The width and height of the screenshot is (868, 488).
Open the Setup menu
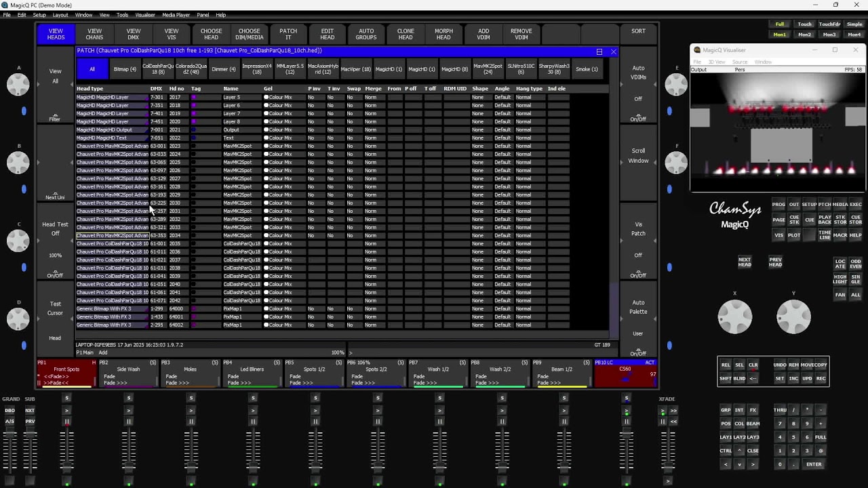(39, 15)
